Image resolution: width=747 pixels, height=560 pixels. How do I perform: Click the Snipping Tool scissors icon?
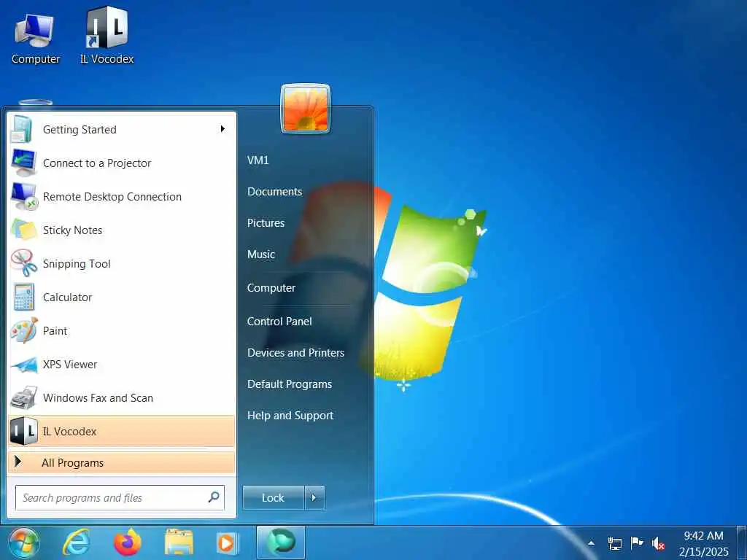click(24, 263)
